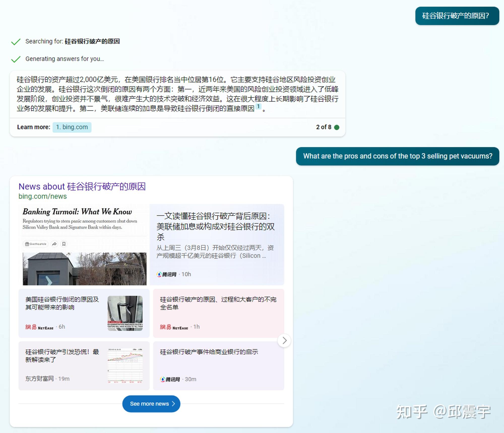This screenshot has height=433, width=504.
Task: Click the '1h' timestamp on NetEase article
Action: pyautogui.click(x=197, y=327)
